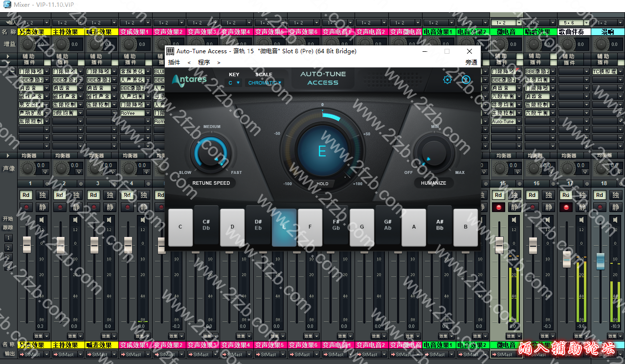Image resolution: width=625 pixels, height=364 pixels.
Task: Click the pitch display showing note E
Action: [x=322, y=151]
